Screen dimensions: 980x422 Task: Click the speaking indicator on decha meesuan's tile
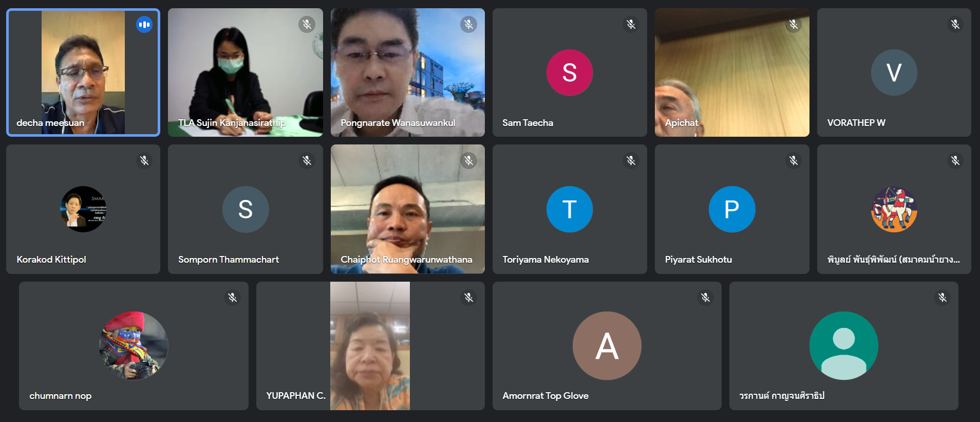pyautogui.click(x=144, y=24)
